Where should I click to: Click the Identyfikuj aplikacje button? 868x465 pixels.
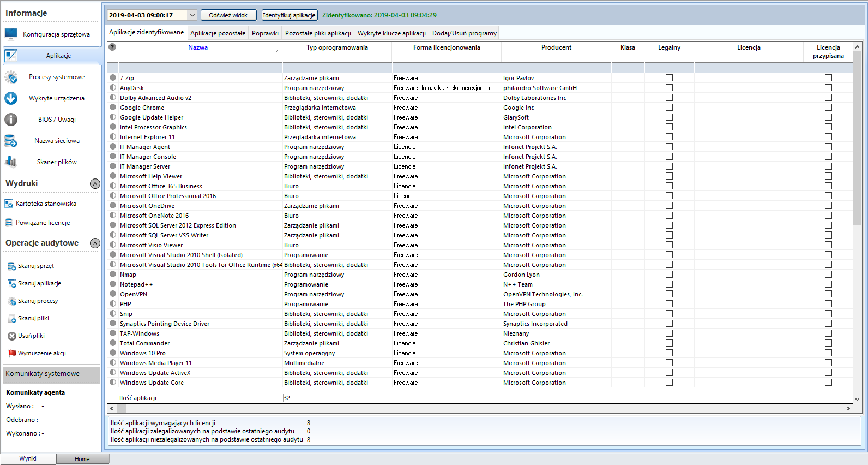point(290,15)
